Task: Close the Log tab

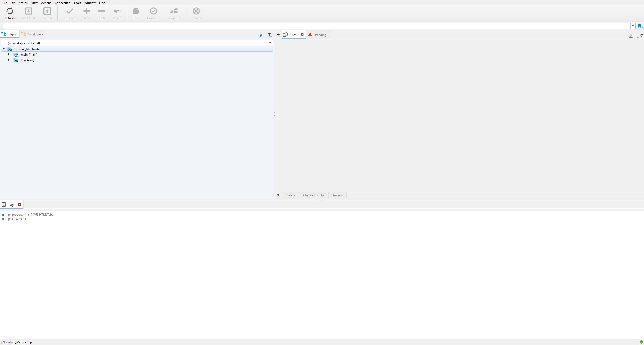Action: tap(19, 204)
